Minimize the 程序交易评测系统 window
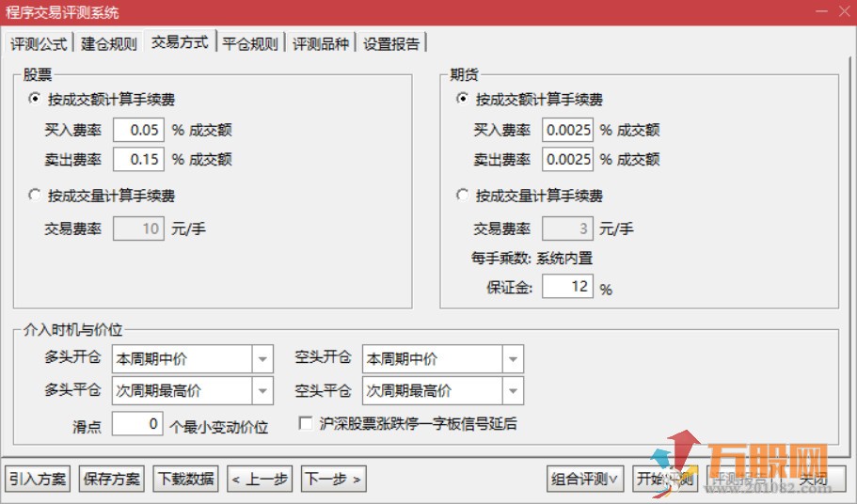This screenshot has height=504, width=857. 821,12
